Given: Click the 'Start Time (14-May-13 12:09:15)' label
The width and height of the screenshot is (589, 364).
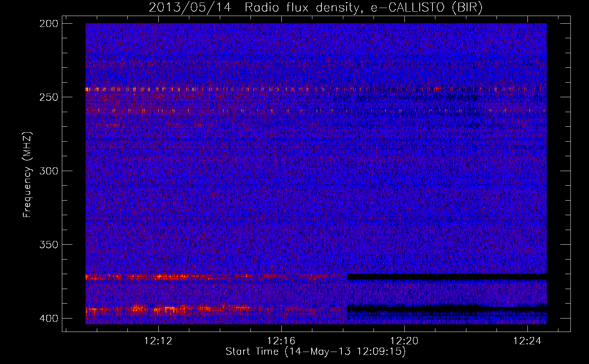Looking at the screenshot, I should pos(316,352).
